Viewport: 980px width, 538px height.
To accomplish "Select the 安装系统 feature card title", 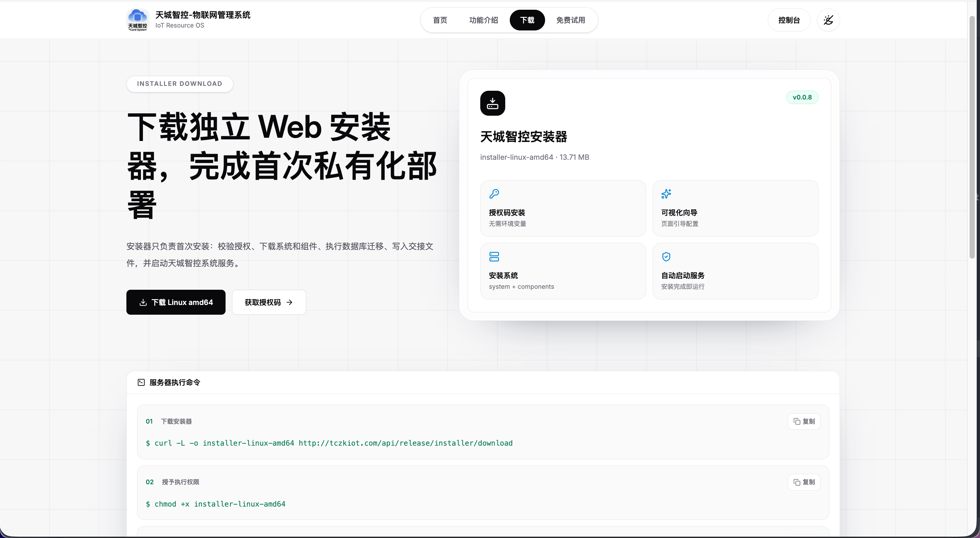I will click(503, 275).
